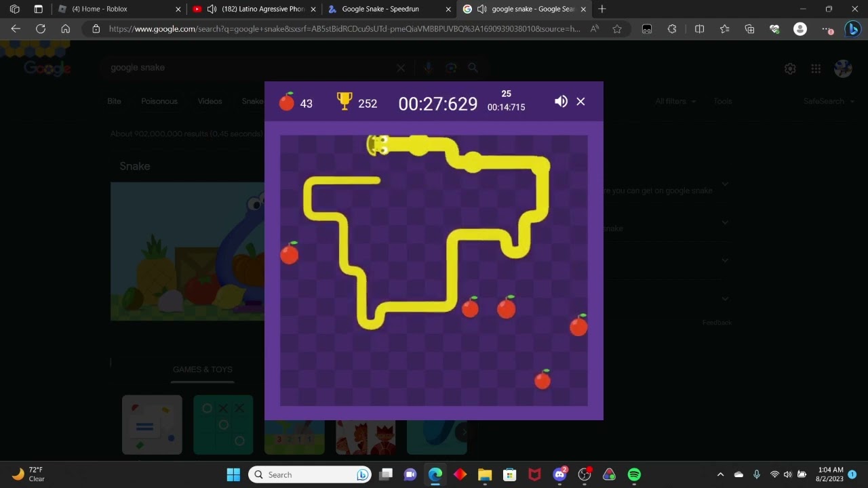868x488 pixels.
Task: Mute the google snake tab audio icon
Action: 482,9
